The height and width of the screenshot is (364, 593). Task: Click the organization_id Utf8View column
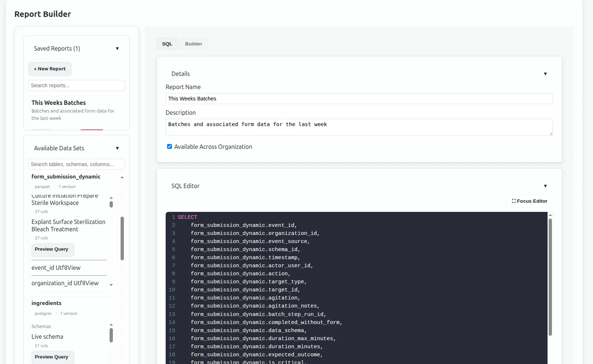click(x=65, y=283)
